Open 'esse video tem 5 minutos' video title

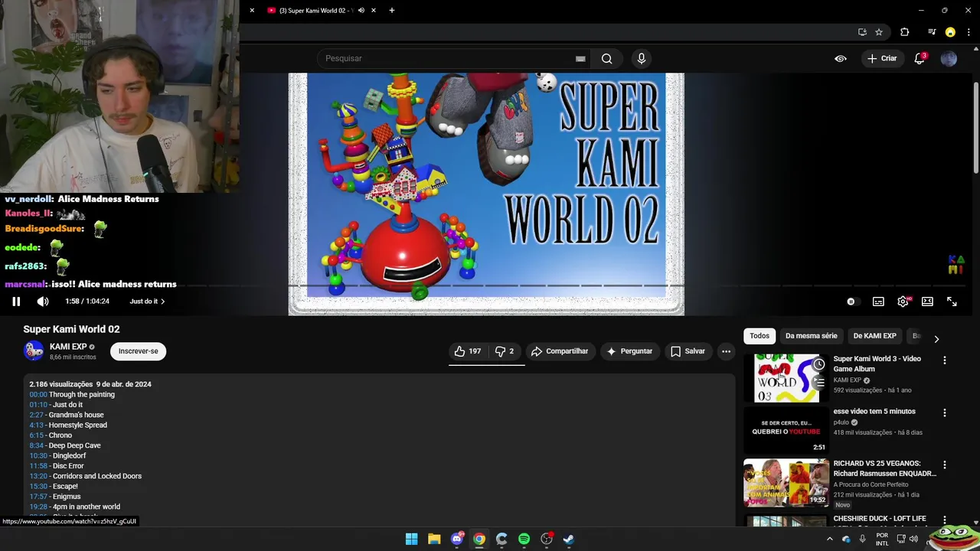[x=874, y=412]
